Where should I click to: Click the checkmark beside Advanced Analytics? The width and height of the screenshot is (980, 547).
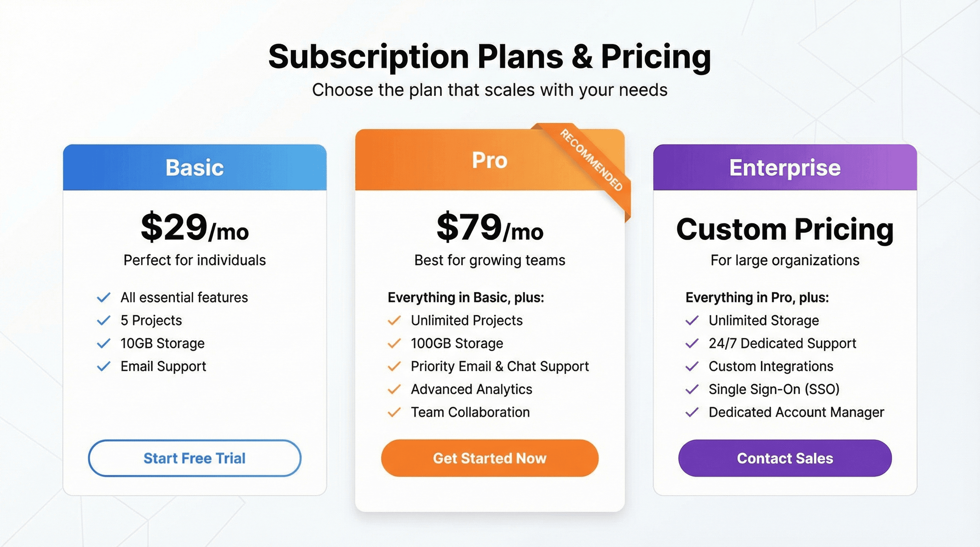[394, 389]
